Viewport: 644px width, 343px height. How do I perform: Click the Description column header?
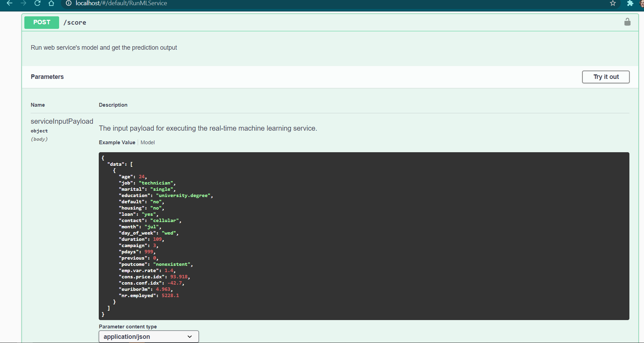pos(113,105)
